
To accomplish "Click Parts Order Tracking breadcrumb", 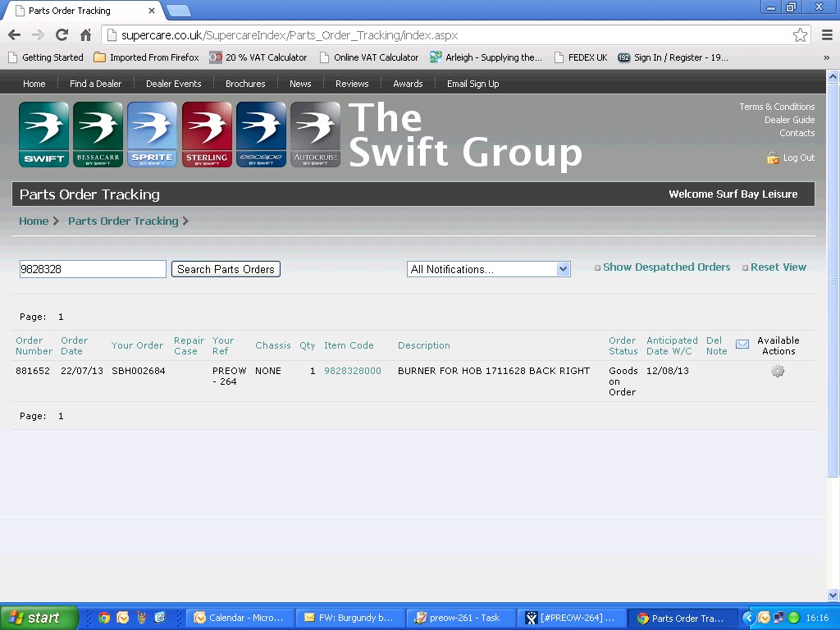I will click(x=123, y=221).
